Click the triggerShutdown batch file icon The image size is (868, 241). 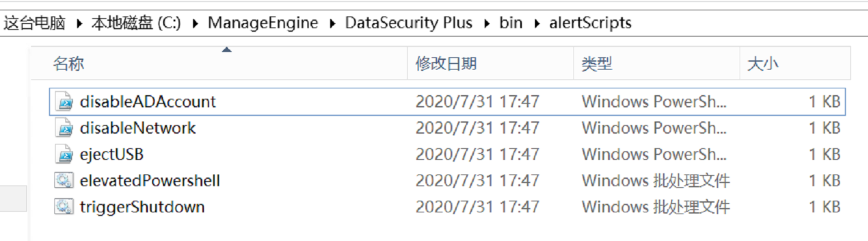click(x=64, y=207)
